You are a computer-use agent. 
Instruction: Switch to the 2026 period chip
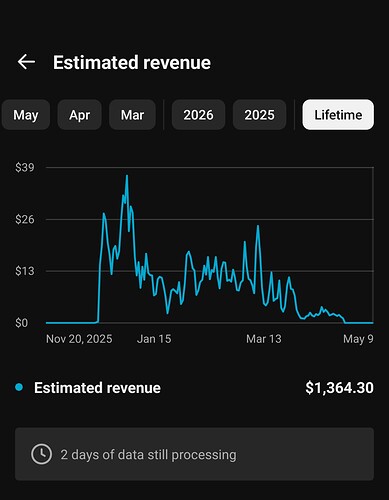tap(198, 115)
